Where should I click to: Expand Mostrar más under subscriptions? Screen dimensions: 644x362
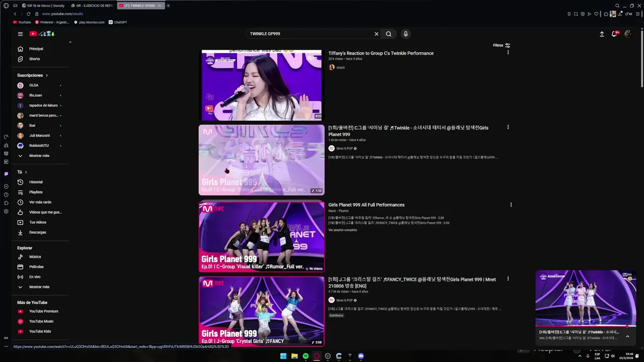pos(40,156)
